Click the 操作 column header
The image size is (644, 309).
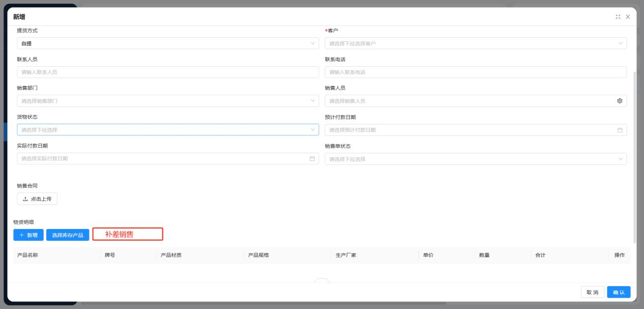620,255
